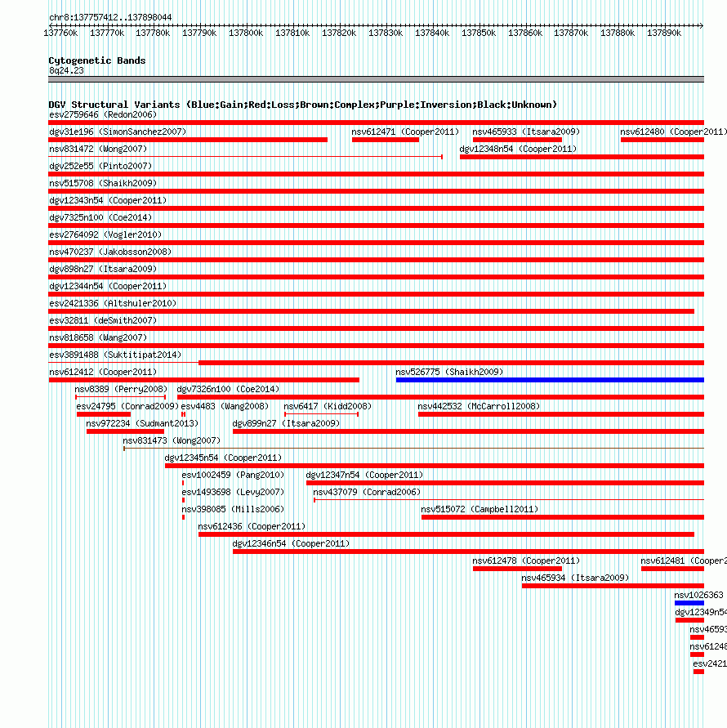Click the dgv12348n54 (Cooper2011) label
This screenshot has width=727, height=728.
518,149
